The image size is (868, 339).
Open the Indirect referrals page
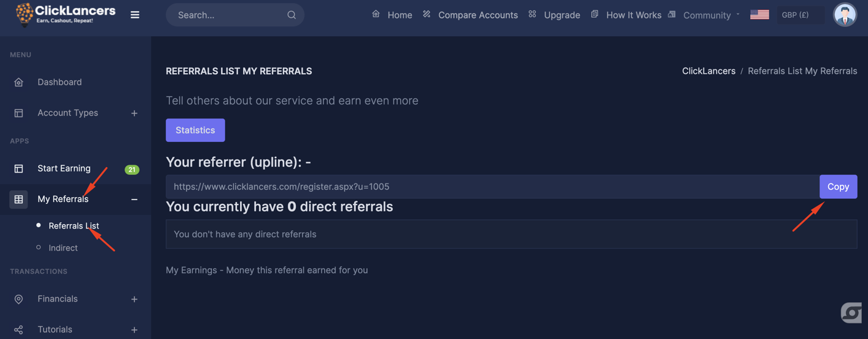[x=63, y=248]
